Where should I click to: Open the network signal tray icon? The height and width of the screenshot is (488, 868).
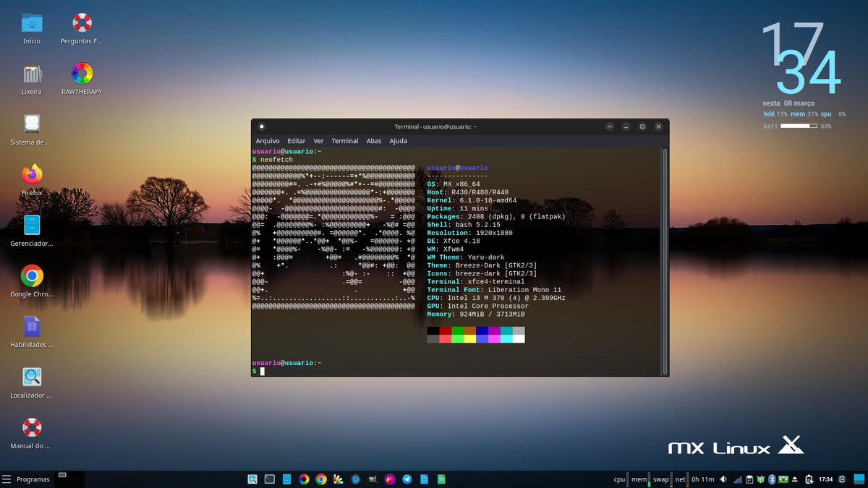tap(738, 479)
